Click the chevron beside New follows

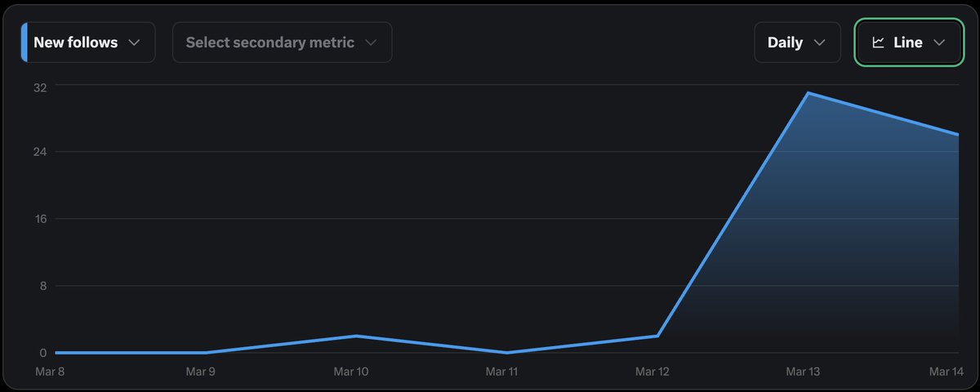click(135, 42)
